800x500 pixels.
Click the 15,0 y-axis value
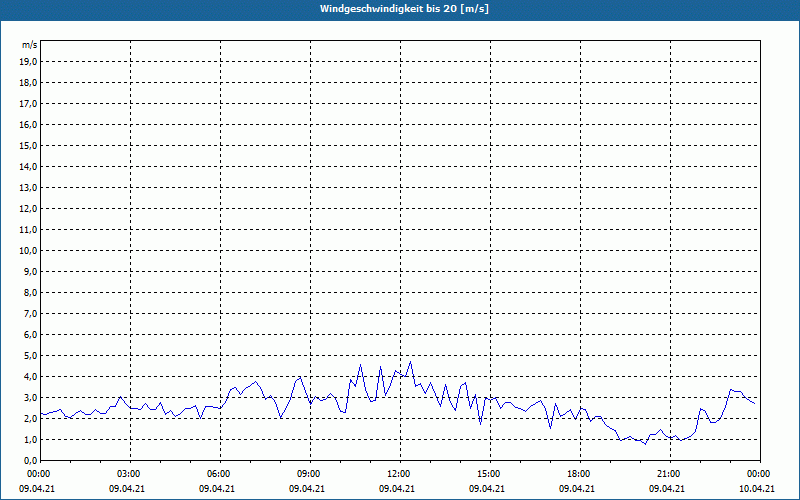[x=29, y=145]
